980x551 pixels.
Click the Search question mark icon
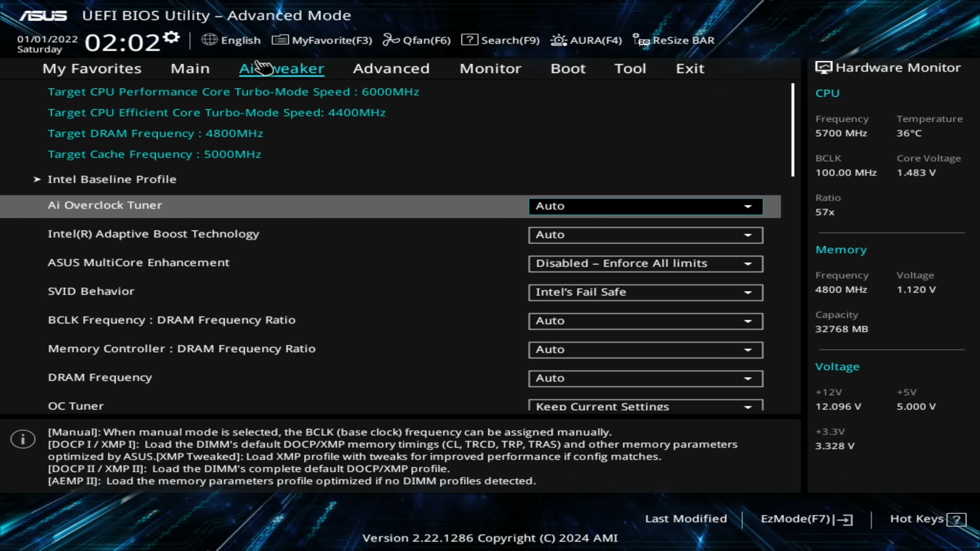coord(469,40)
